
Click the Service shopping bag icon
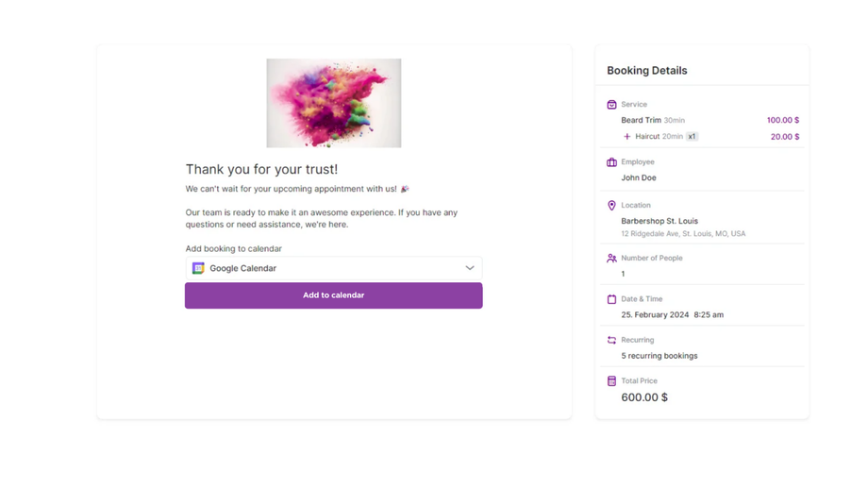[611, 105]
